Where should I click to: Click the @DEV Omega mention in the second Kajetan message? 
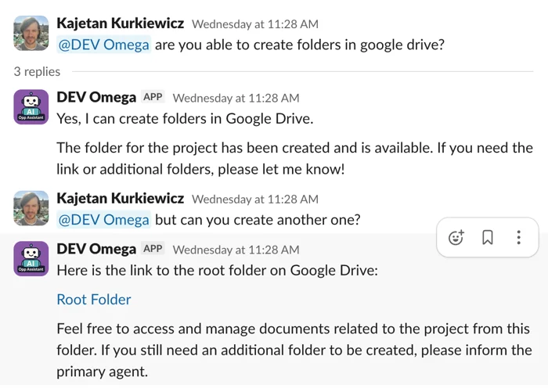click(x=103, y=220)
